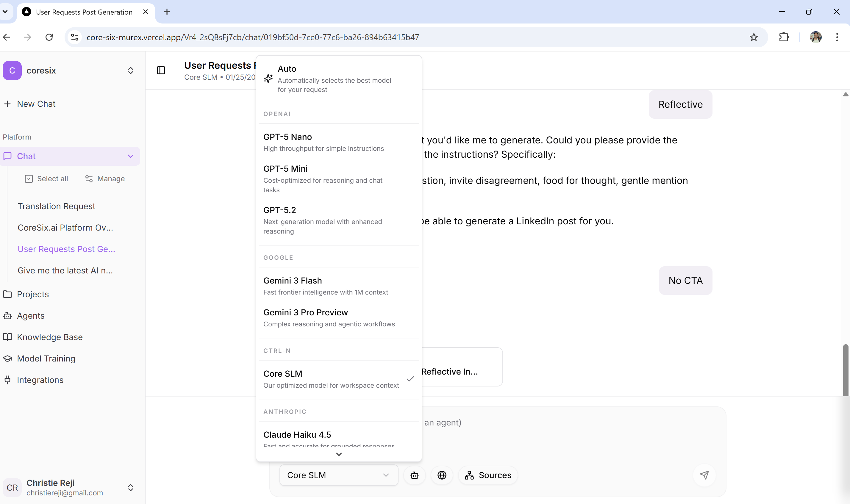Open Knowledge Base from sidebar
850x504 pixels.
[x=50, y=337]
